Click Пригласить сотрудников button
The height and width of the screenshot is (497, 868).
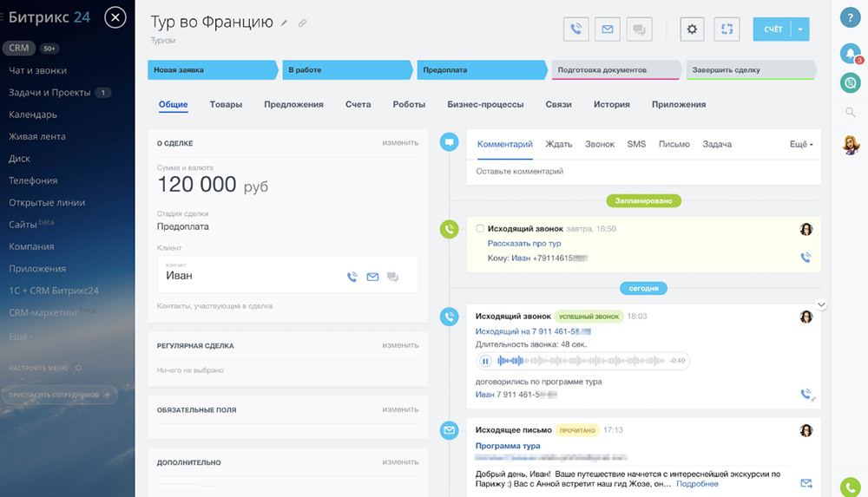[59, 395]
